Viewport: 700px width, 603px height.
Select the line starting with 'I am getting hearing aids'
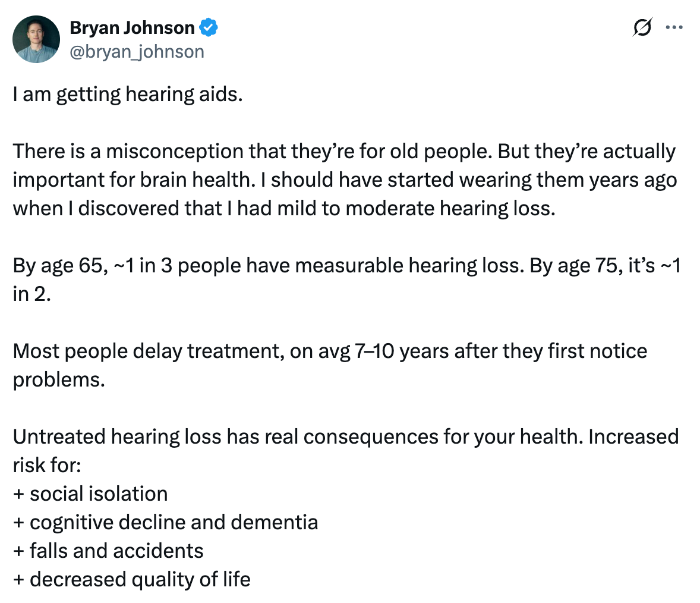[128, 93]
